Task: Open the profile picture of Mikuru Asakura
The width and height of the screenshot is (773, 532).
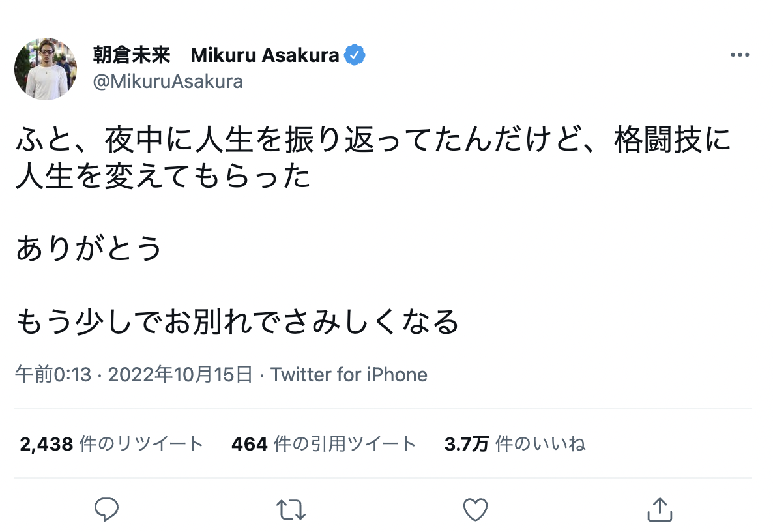Action: coord(46,69)
